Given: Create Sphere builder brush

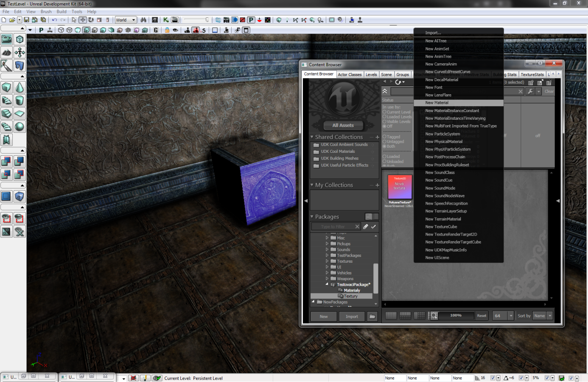Looking at the screenshot, I should coord(20,127).
